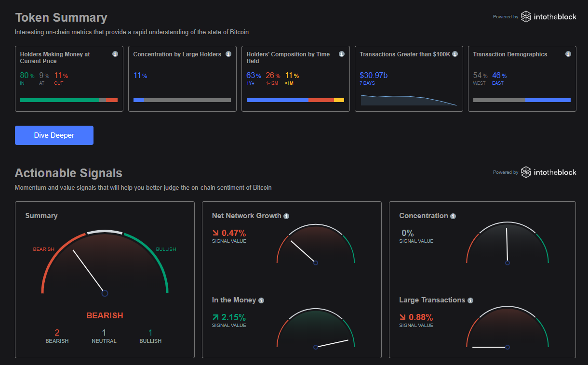The width and height of the screenshot is (588, 365).
Task: Click info icon beside In the Money
Action: coord(261,300)
